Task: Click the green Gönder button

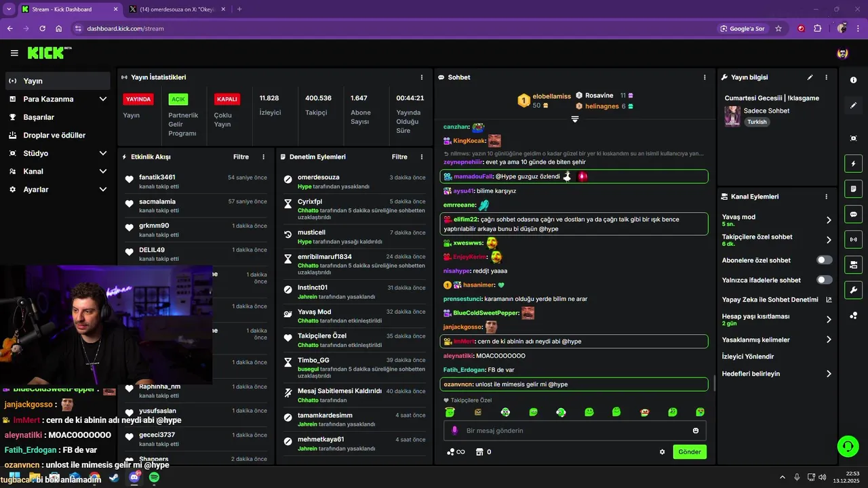Action: [690, 452]
